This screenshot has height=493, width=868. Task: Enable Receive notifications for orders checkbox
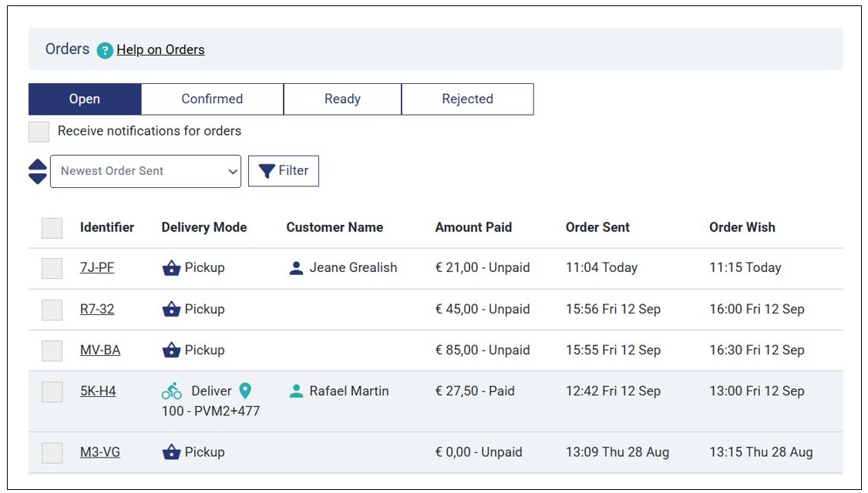pyautogui.click(x=39, y=132)
